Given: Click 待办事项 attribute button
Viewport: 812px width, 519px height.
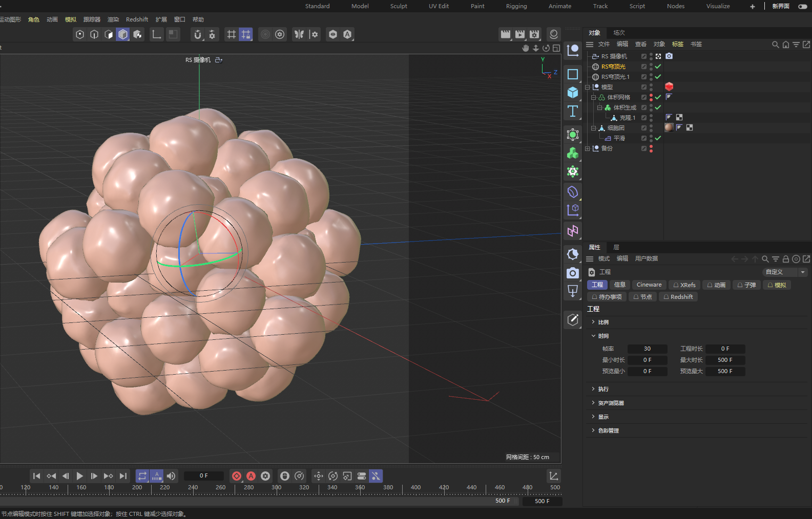Looking at the screenshot, I should click(607, 297).
